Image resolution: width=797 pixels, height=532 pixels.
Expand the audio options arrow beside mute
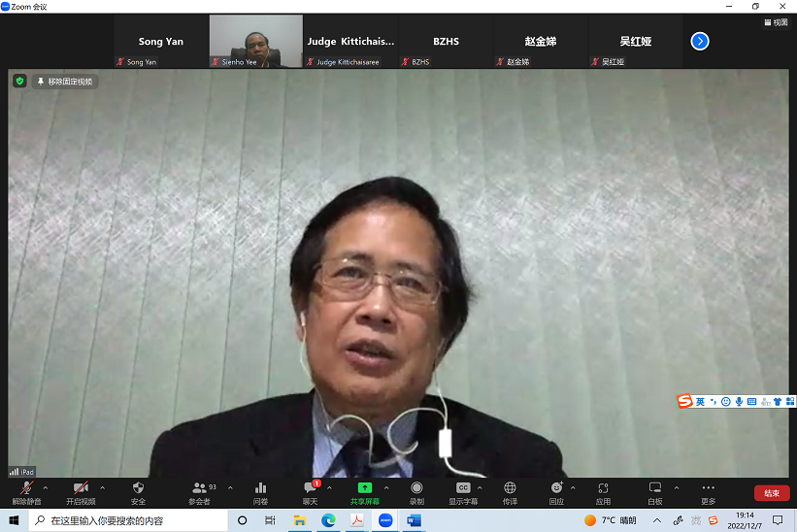[45, 487]
